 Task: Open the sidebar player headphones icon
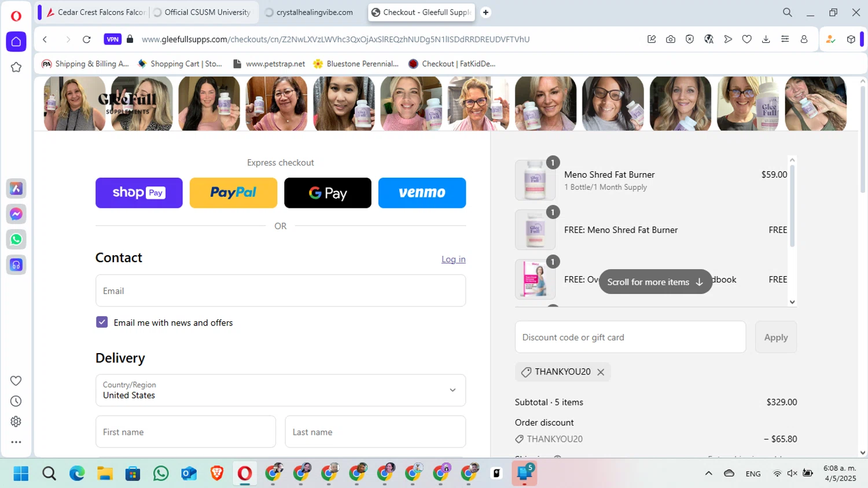click(16, 265)
